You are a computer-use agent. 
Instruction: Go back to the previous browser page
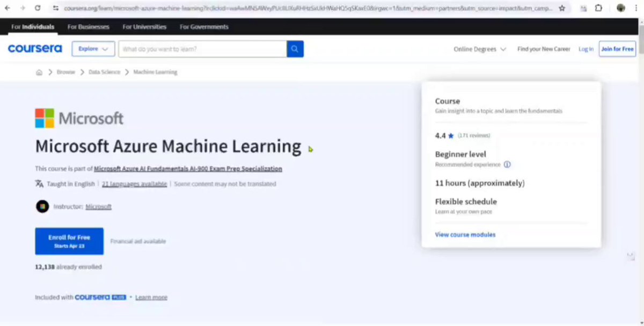[x=7, y=8]
